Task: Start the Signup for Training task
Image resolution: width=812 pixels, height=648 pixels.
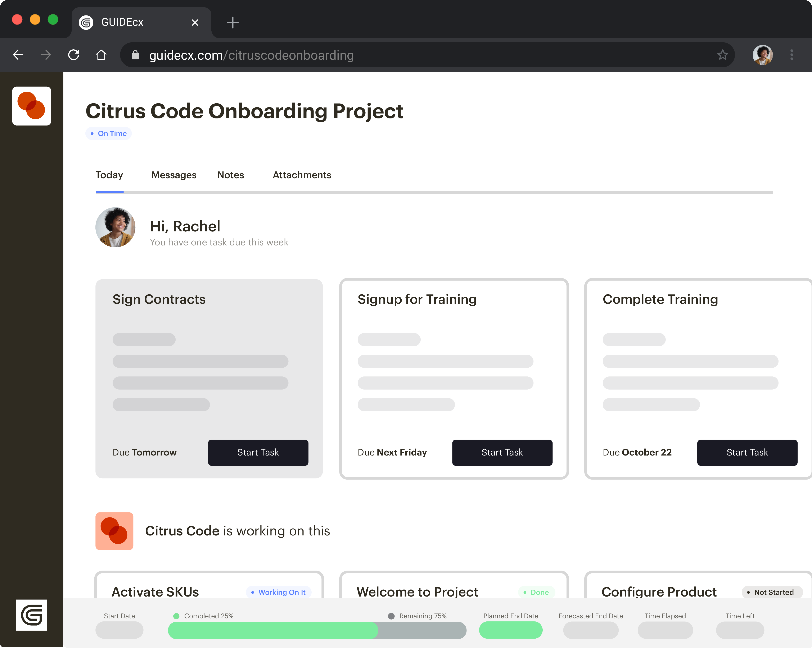Action: 502,452
